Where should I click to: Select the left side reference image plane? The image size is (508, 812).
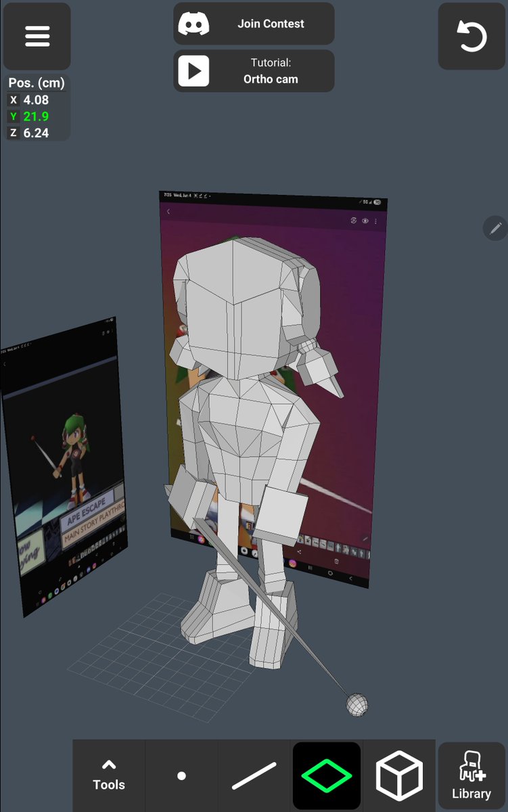[x=64, y=467]
